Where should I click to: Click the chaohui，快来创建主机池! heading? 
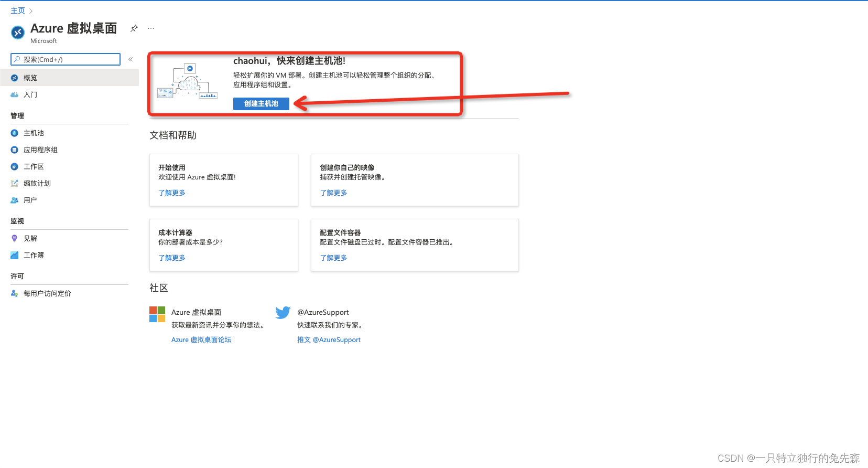[289, 61]
